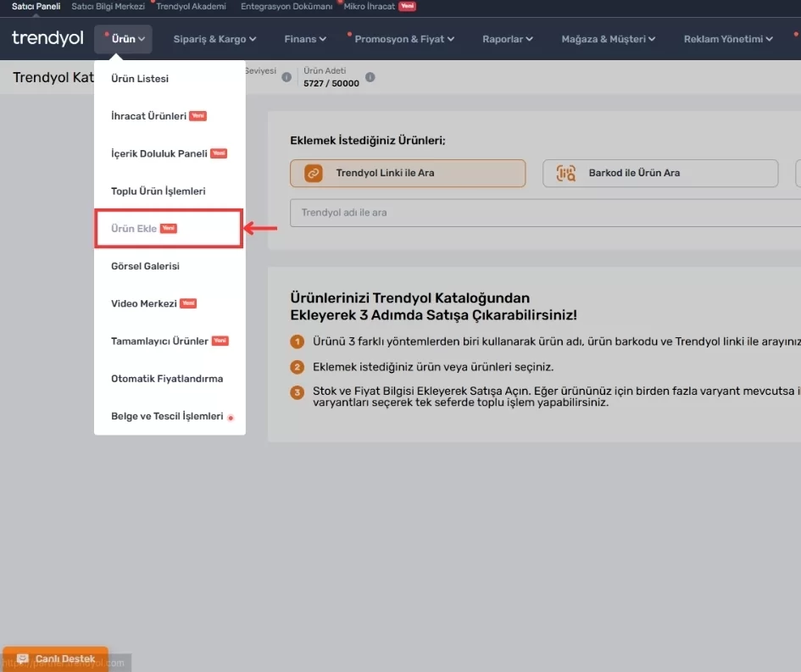The height and width of the screenshot is (672, 801).
Task: Switch to Satıcı Paneli tab
Action: 36,7
